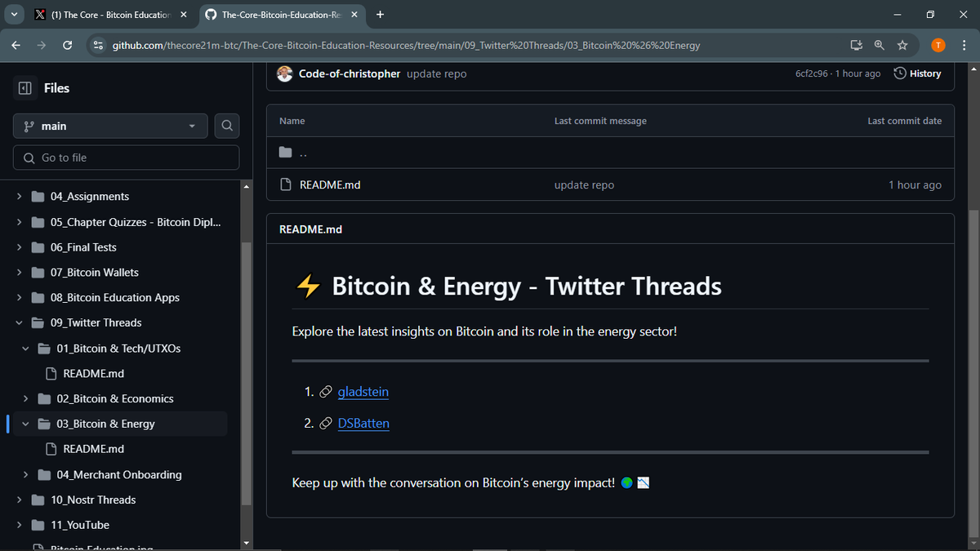Click the browser address bar URL

click(406, 45)
